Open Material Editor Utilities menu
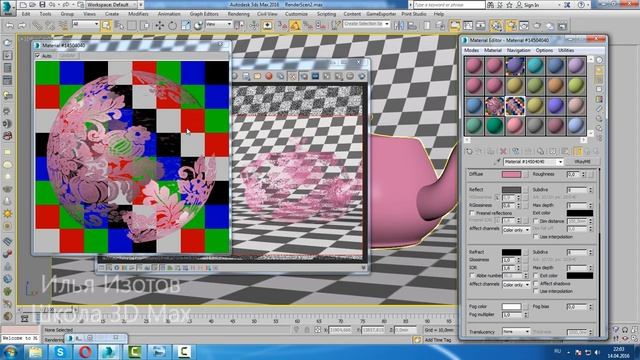Screen dimensions: 640x360 coord(566,50)
